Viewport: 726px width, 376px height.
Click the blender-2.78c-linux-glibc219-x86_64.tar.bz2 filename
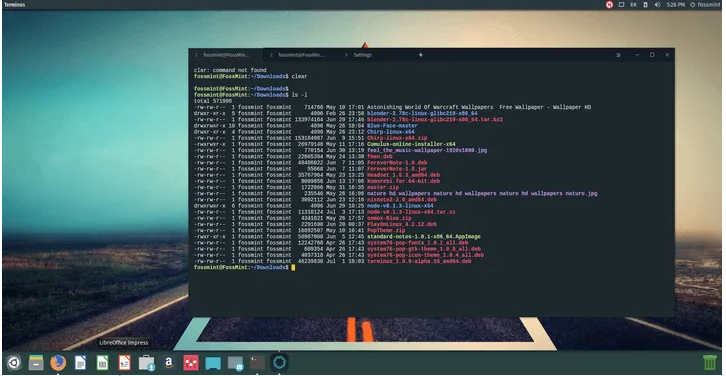pos(435,119)
